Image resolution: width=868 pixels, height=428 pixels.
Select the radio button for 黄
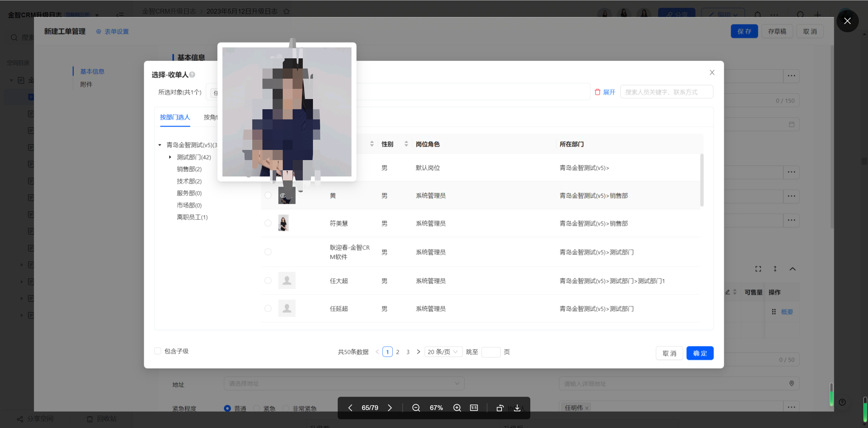[x=268, y=195]
